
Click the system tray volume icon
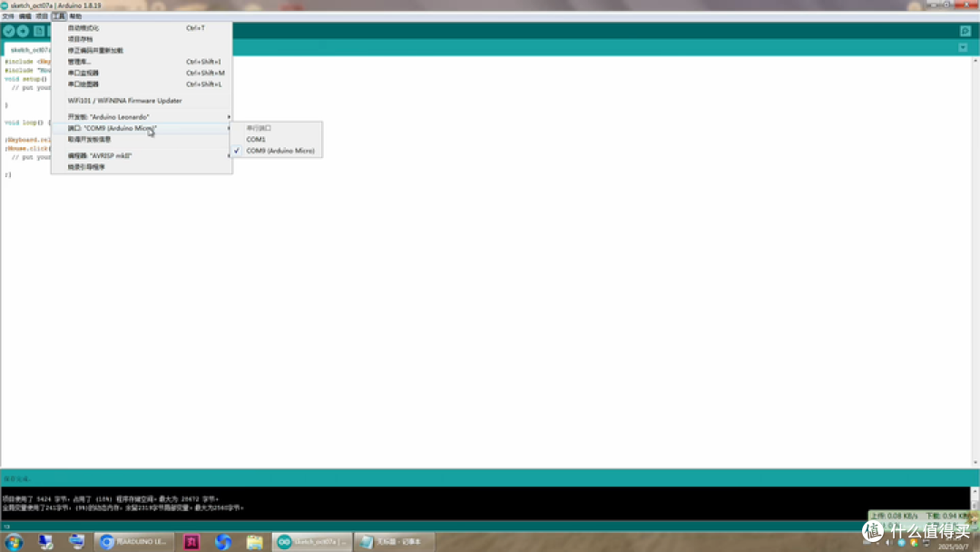888,543
